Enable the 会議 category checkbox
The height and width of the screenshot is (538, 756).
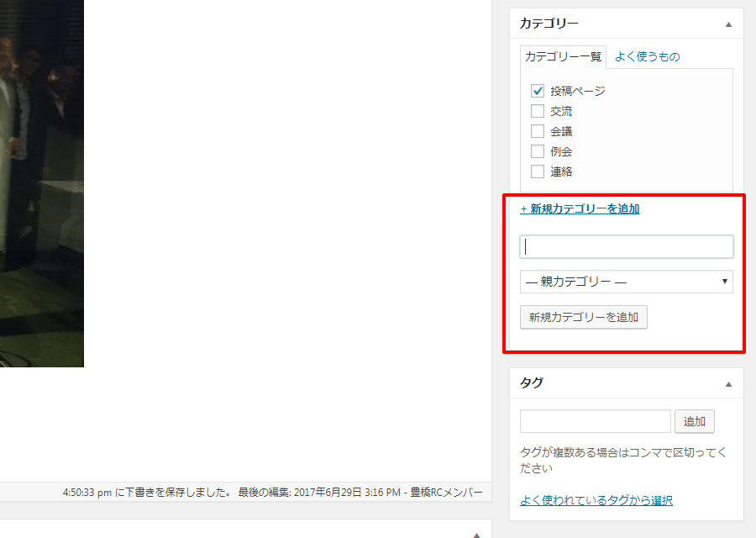coord(538,131)
